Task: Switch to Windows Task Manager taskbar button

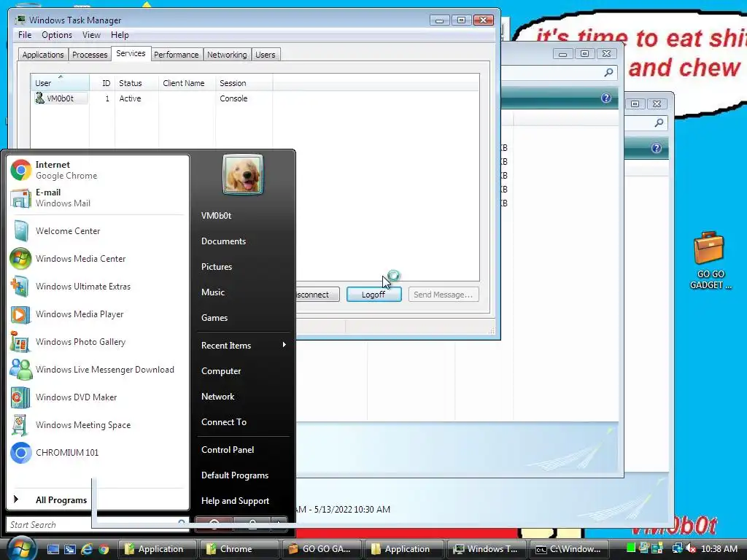Action: (487, 548)
